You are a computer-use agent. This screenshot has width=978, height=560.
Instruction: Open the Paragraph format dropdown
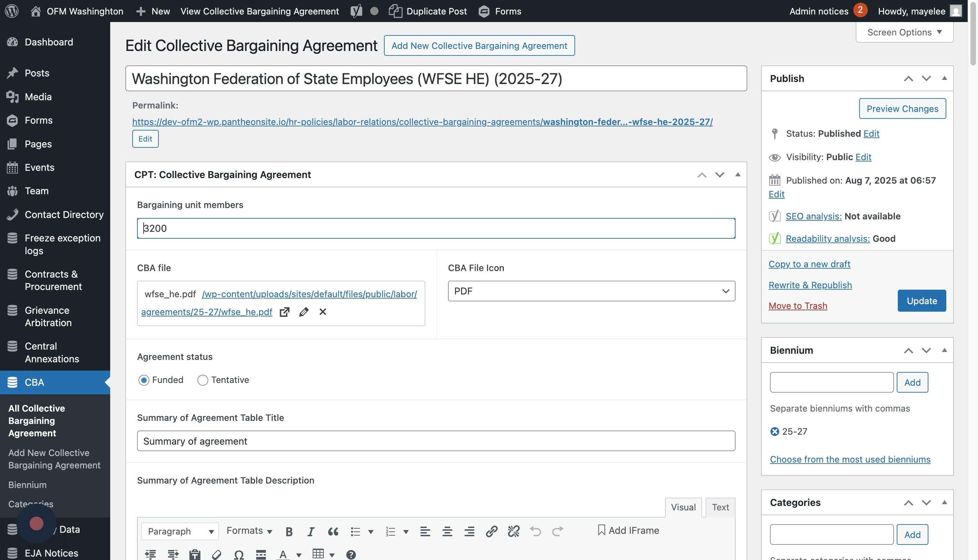click(x=180, y=531)
